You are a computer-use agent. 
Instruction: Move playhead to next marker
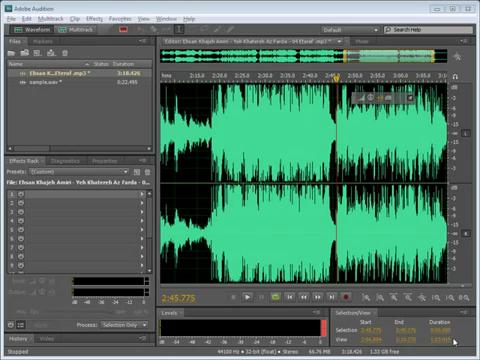332,297
